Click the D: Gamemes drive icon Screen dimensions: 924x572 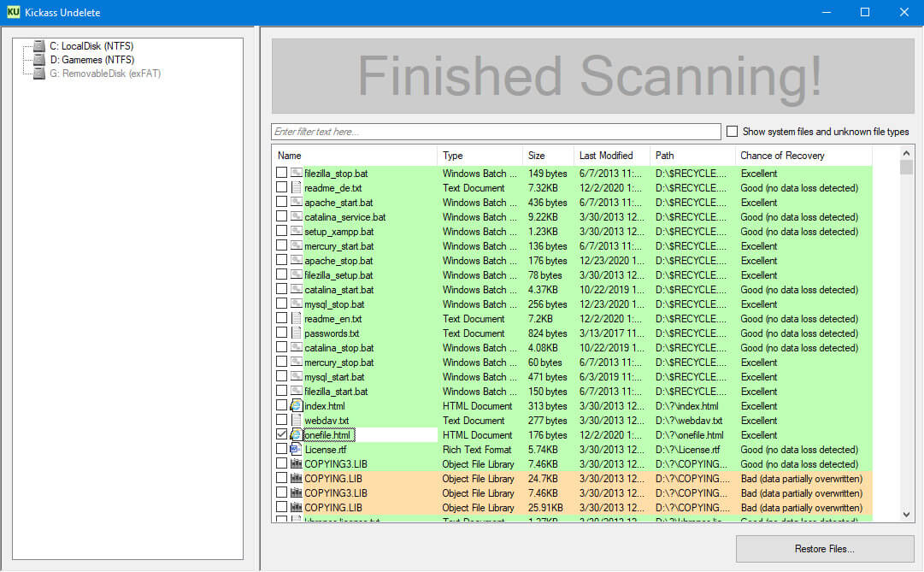[39, 60]
